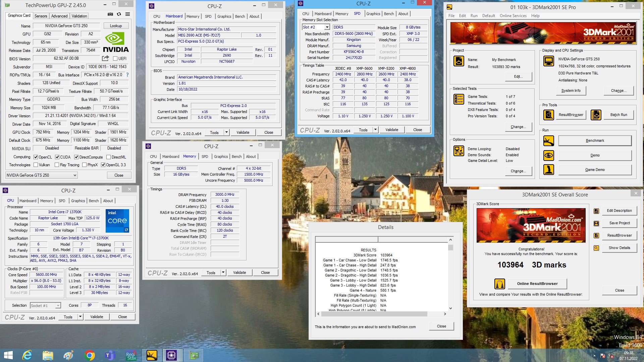644x362 pixels.
Task: Open Tools dropdown arrow in CPU-Z Memory window
Action: pyautogui.click(x=223, y=273)
